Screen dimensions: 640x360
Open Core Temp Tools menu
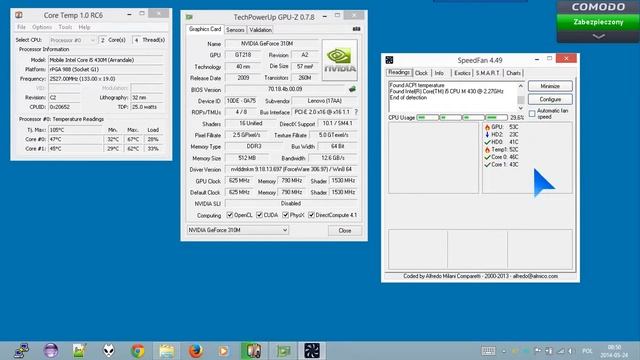point(65,27)
